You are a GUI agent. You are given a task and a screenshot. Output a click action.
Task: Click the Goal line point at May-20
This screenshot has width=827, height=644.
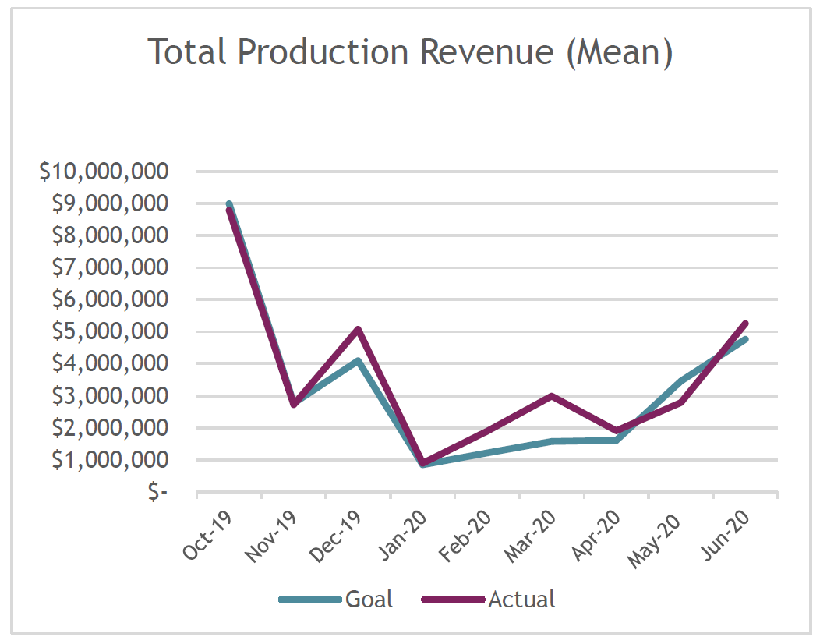[x=681, y=380]
